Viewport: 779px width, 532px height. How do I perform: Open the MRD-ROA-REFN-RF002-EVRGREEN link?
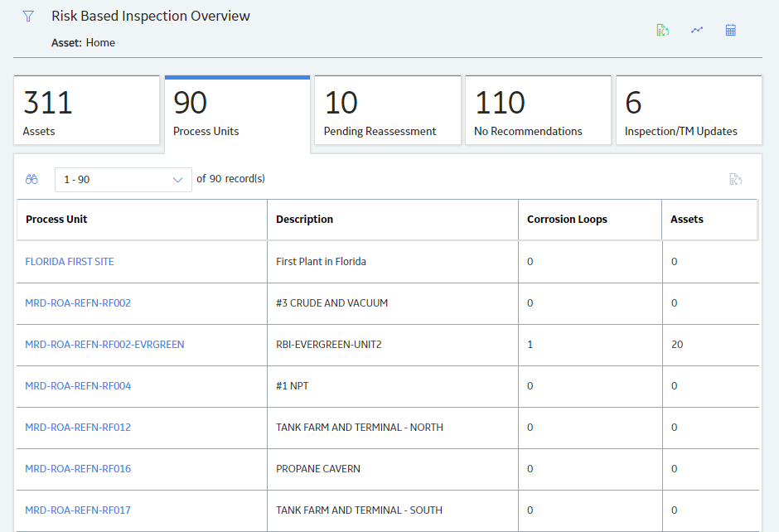pos(104,344)
